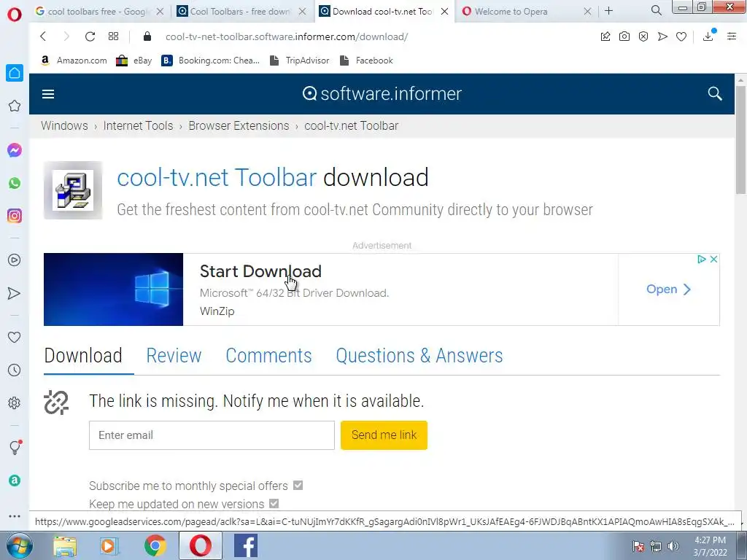Viewport: 747px width, 560px height.
Task: Click the snapshot camera icon
Action: point(624,36)
